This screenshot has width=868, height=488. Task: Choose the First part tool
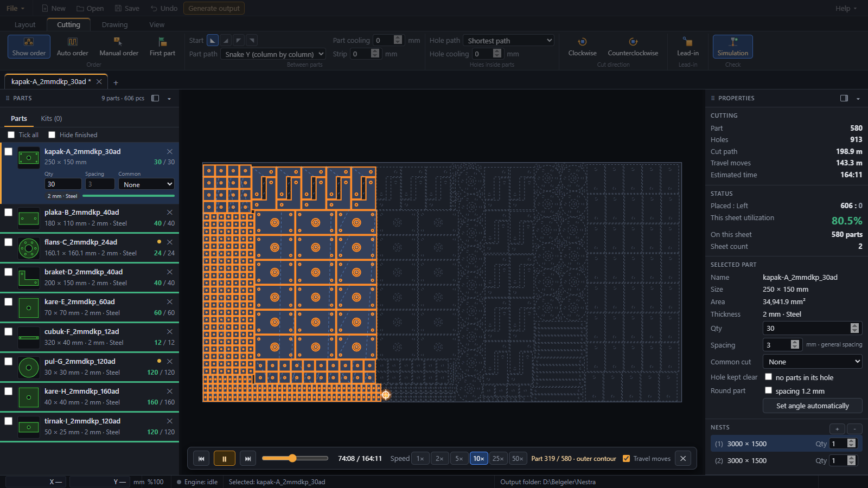coord(162,47)
